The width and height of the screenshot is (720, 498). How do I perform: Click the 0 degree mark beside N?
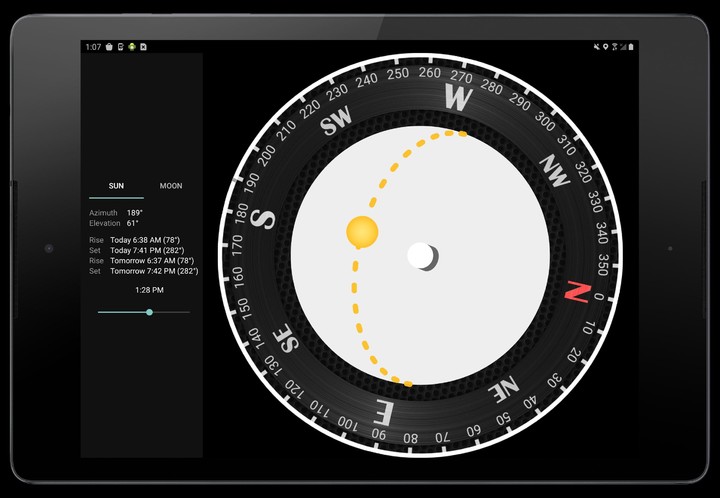tap(599, 297)
